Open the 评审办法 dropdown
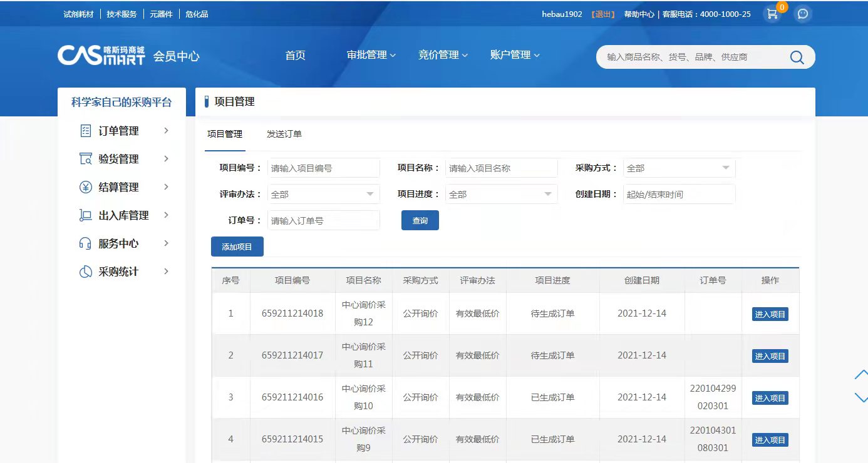 (323, 194)
